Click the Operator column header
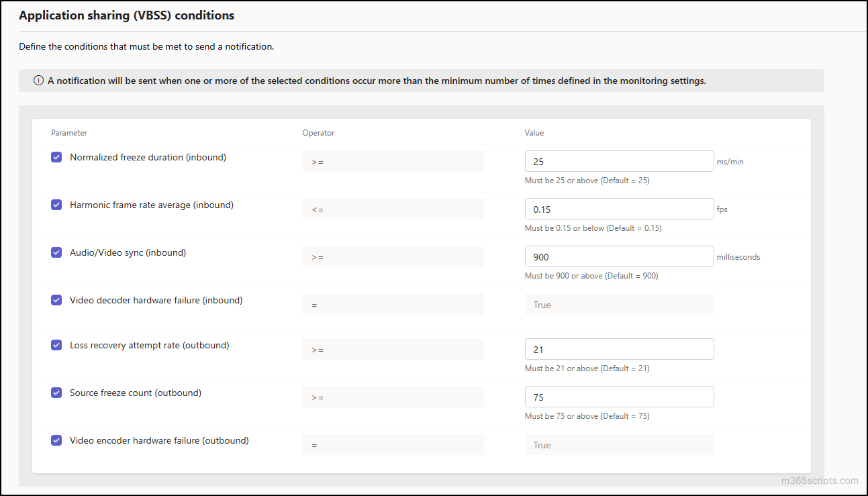868x496 pixels. pyautogui.click(x=318, y=133)
